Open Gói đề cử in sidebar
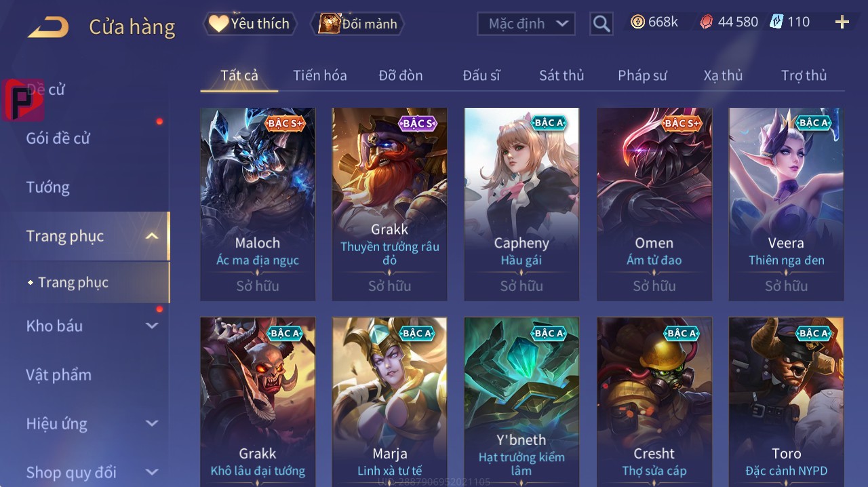The width and height of the screenshot is (868, 487). [x=58, y=138]
